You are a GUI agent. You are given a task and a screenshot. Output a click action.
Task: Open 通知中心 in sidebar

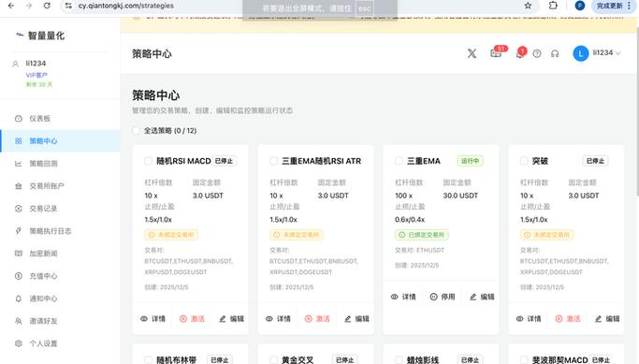(x=60, y=298)
